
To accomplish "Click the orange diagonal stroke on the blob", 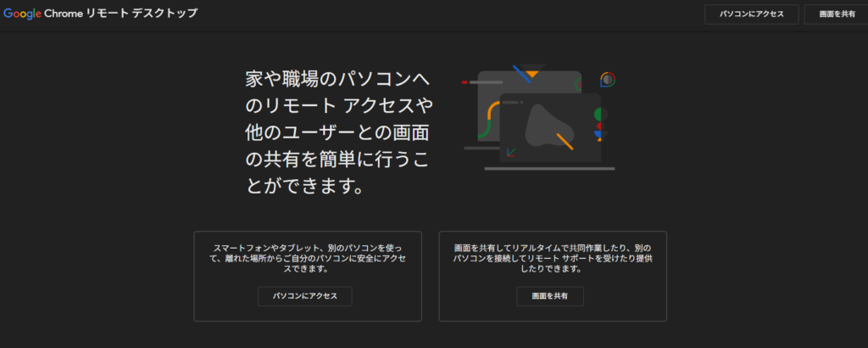I will click(565, 140).
